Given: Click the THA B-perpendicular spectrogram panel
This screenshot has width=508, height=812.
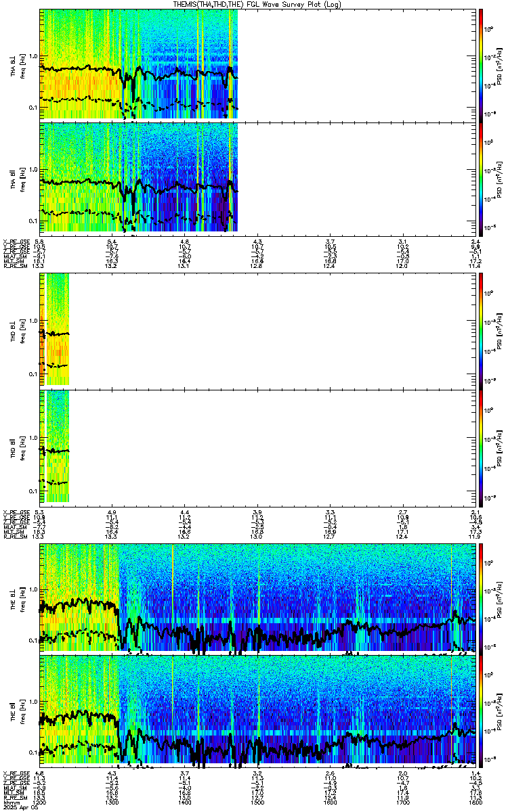Looking at the screenshot, I should [x=257, y=64].
